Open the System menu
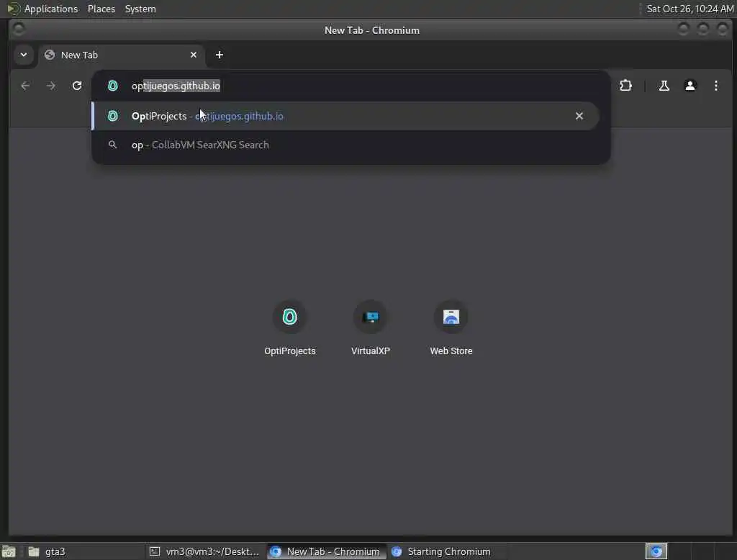Screen dimensions: 737x560 140,9
